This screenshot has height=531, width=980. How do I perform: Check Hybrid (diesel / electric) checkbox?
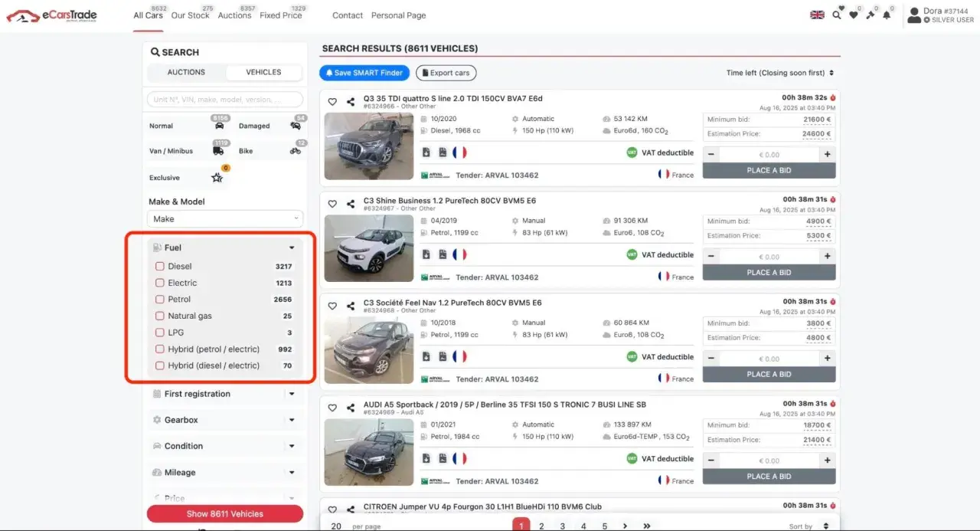coord(160,365)
